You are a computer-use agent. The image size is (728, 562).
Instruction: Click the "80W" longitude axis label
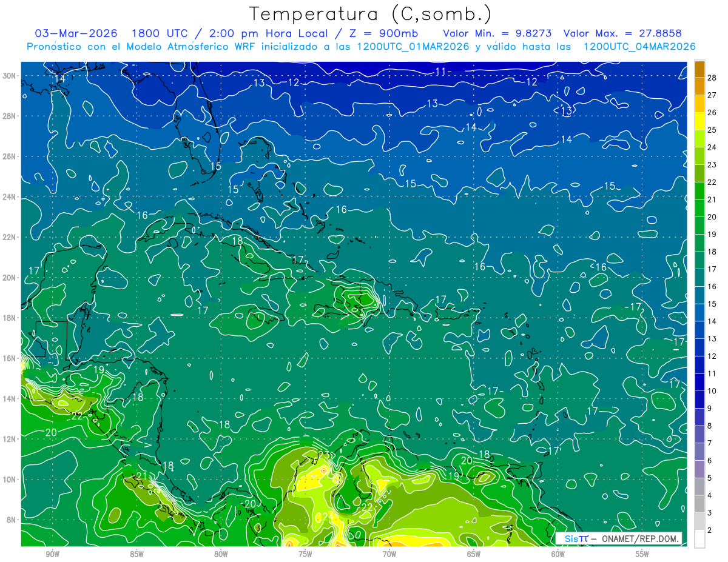tap(221, 554)
